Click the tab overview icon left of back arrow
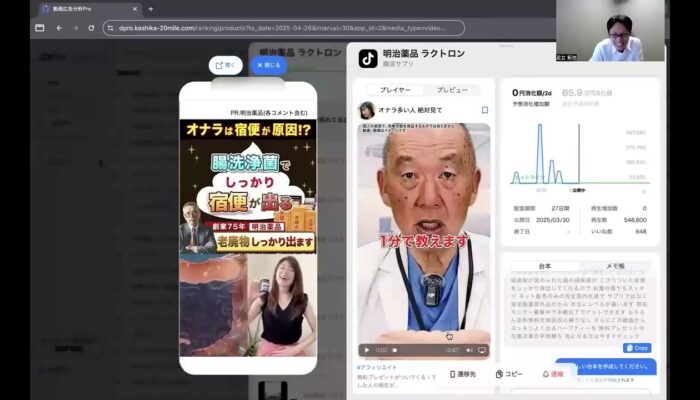This screenshot has width=700, height=400. [40, 28]
